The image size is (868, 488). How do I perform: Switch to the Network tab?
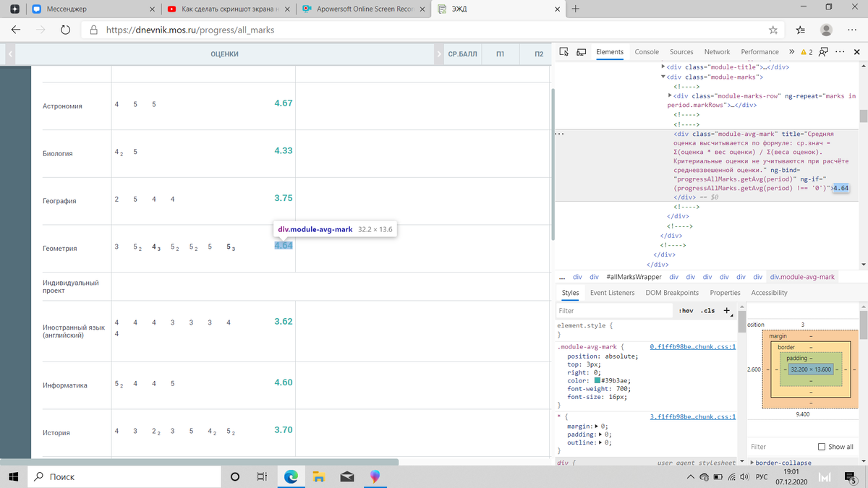tap(717, 52)
